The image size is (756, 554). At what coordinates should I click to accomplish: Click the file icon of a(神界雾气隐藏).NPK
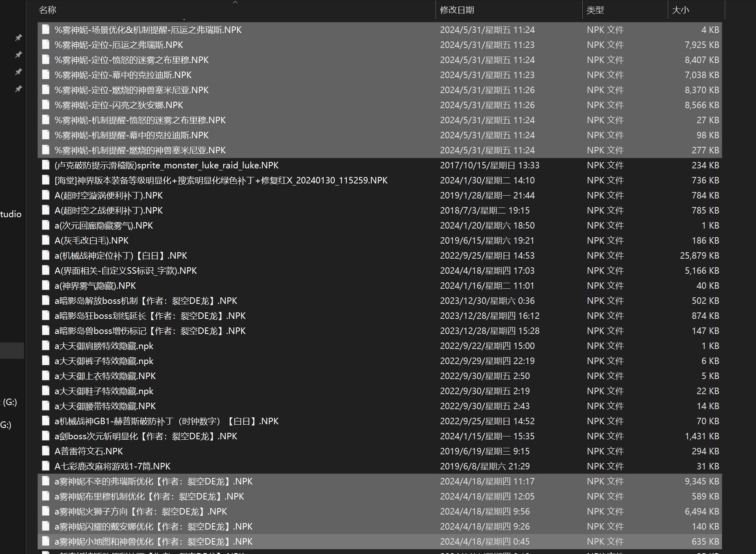(x=46, y=286)
